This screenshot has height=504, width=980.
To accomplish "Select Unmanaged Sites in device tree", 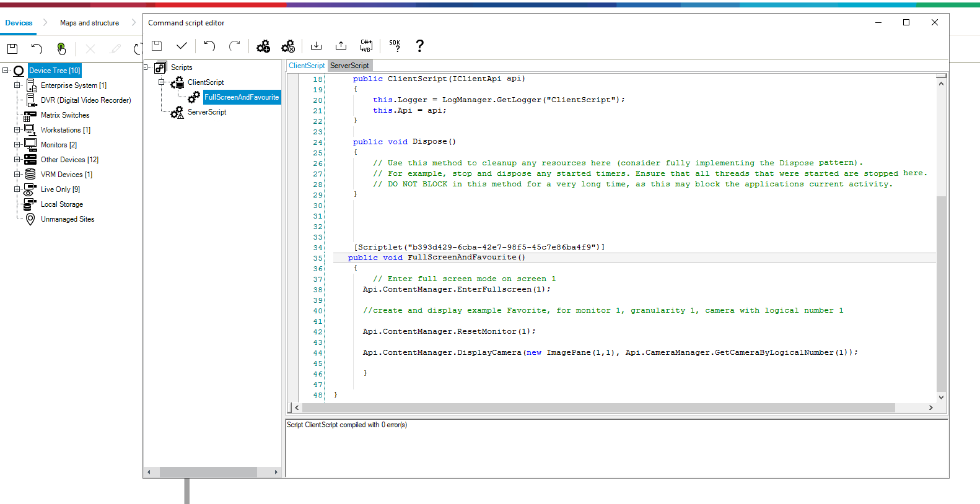I will point(68,219).
